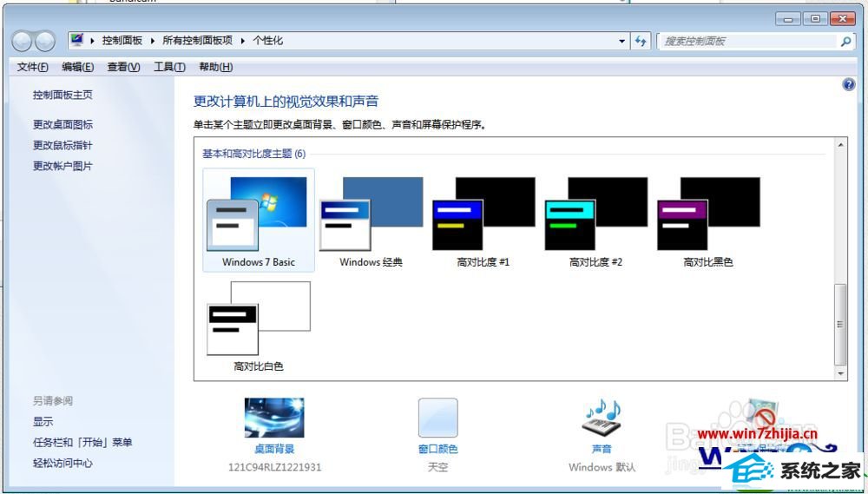Screen dimensions: 868x494
Task: Open 更改桌面图标 link
Action: (x=62, y=125)
